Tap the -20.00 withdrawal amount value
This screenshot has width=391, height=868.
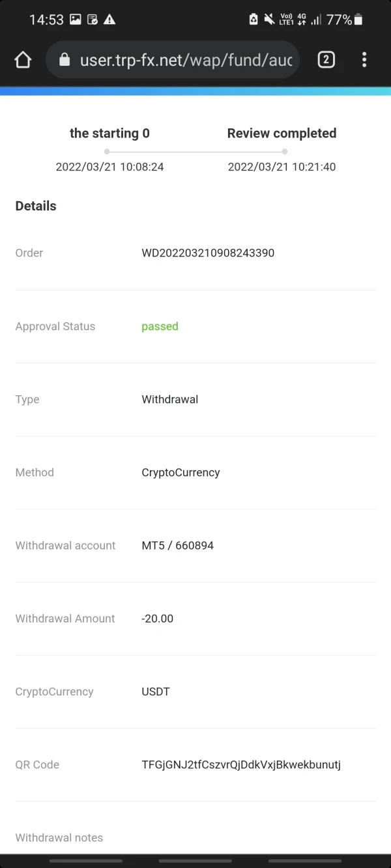point(157,618)
